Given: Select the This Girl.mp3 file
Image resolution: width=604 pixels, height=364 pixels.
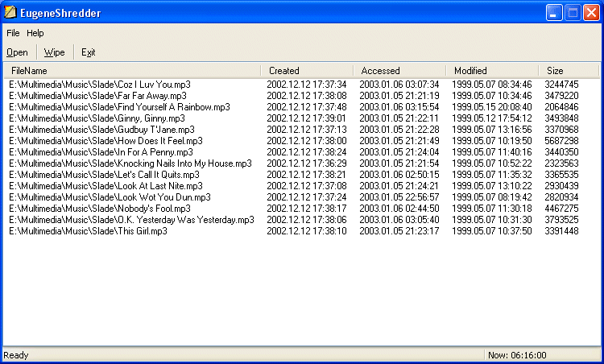Looking at the screenshot, I should 88,231.
